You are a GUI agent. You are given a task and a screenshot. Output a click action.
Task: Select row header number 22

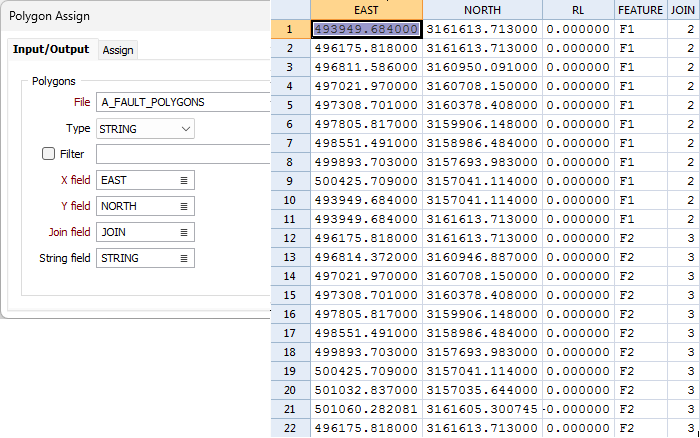tap(291, 428)
